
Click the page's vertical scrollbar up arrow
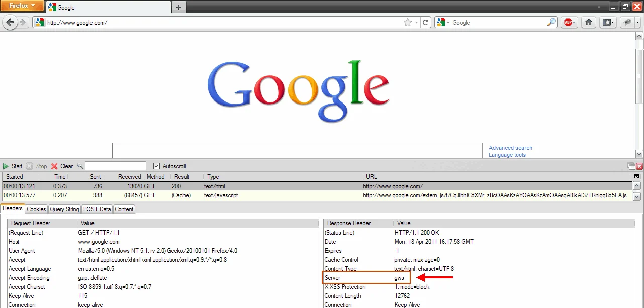639,36
